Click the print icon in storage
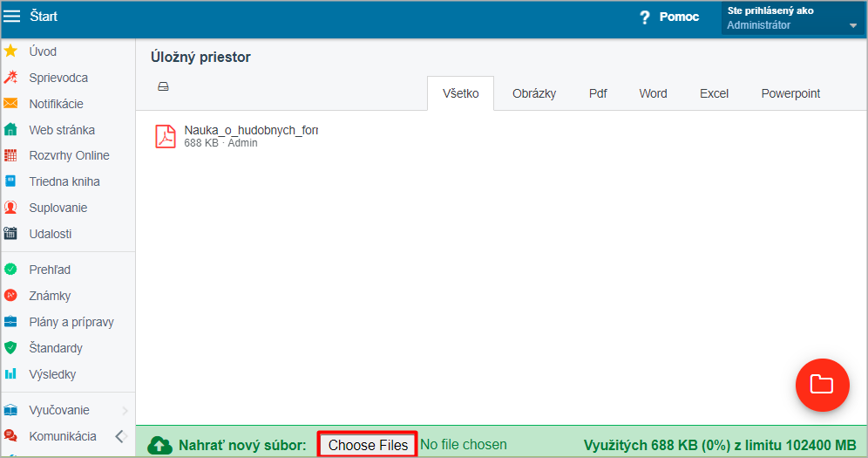868x458 pixels. click(163, 86)
